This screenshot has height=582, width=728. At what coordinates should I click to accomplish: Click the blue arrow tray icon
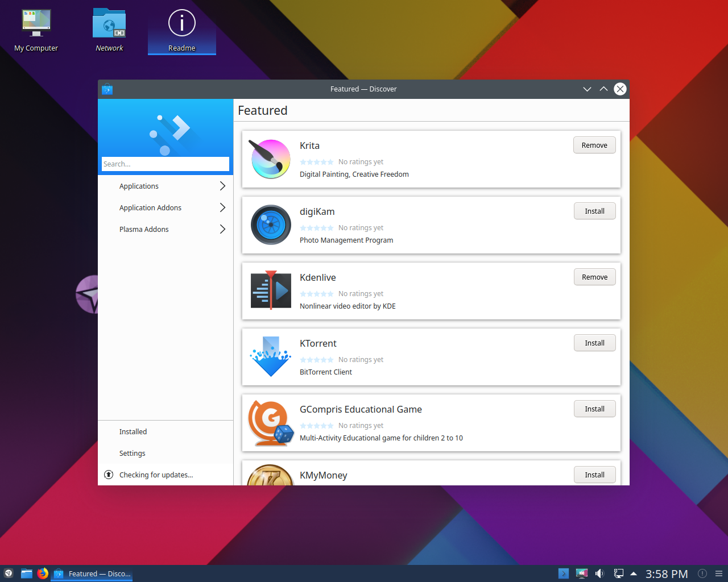[564, 573]
